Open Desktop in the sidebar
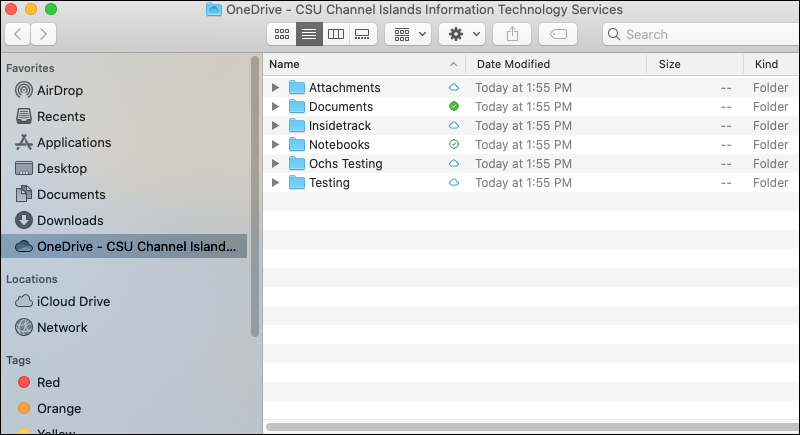This screenshot has width=800, height=435. 51,168
